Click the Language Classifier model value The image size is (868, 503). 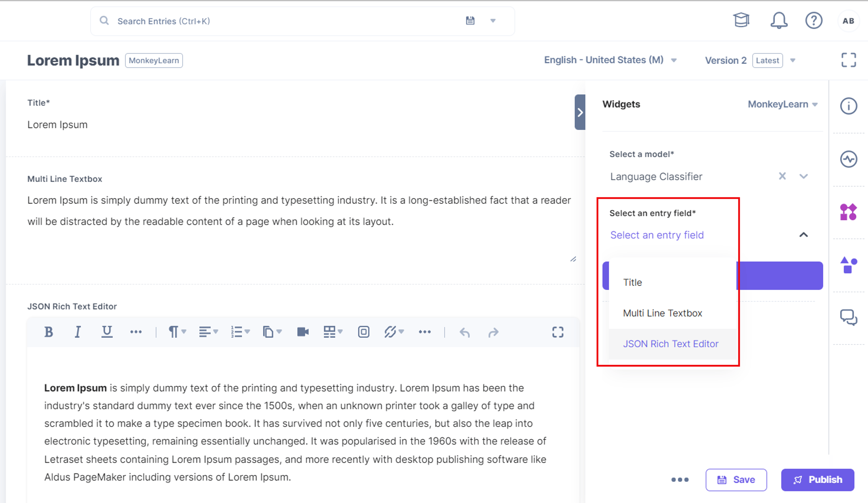pos(656,176)
